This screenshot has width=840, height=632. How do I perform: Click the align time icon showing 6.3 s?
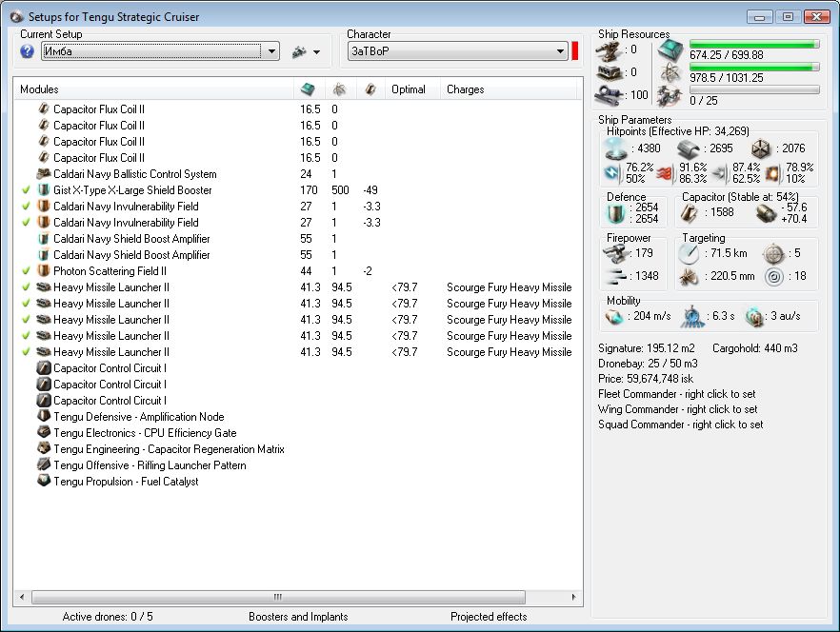(692, 317)
